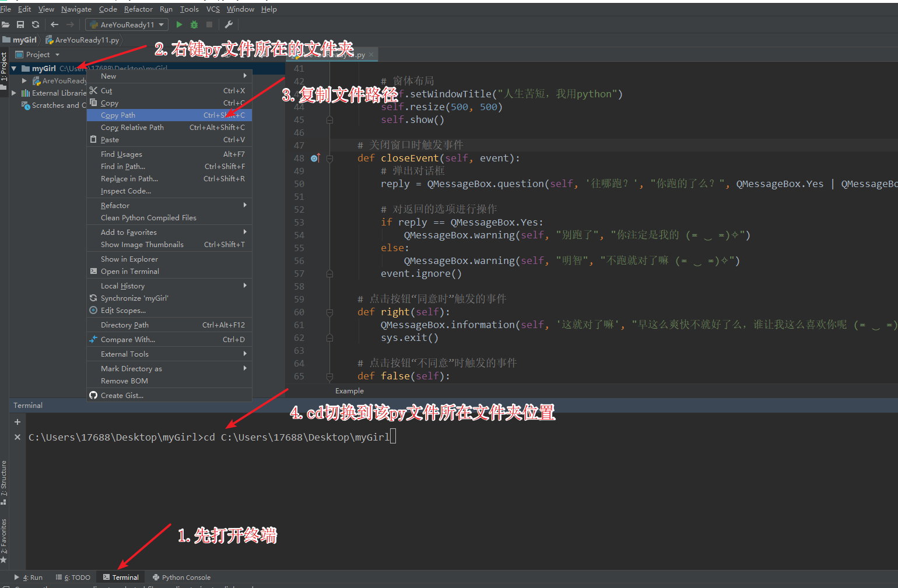Viewport: 898px width, 588px height.
Task: Select Scratches and Consoles tree item
Action: 54,105
